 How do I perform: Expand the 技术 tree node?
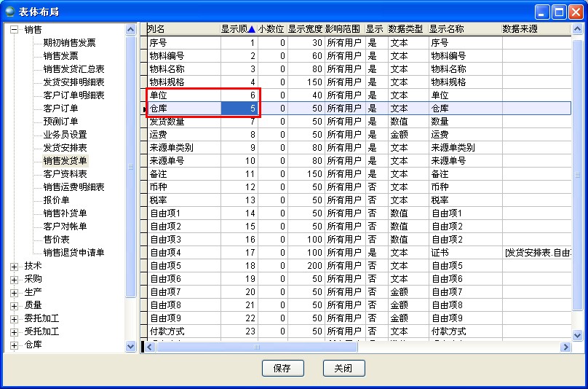click(x=14, y=267)
